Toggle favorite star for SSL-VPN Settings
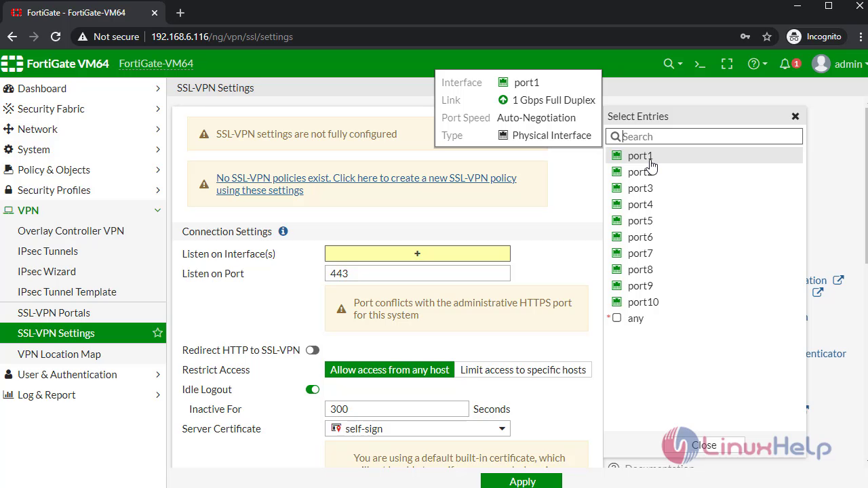The image size is (868, 488). click(x=157, y=333)
